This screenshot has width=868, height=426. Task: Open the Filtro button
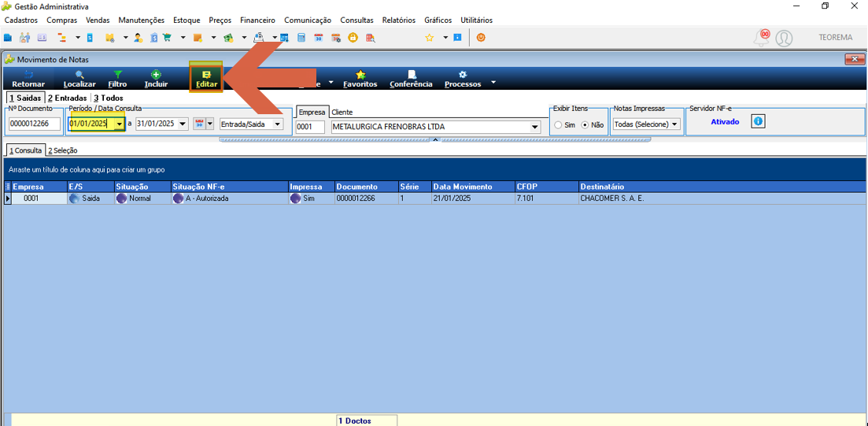pyautogui.click(x=118, y=80)
